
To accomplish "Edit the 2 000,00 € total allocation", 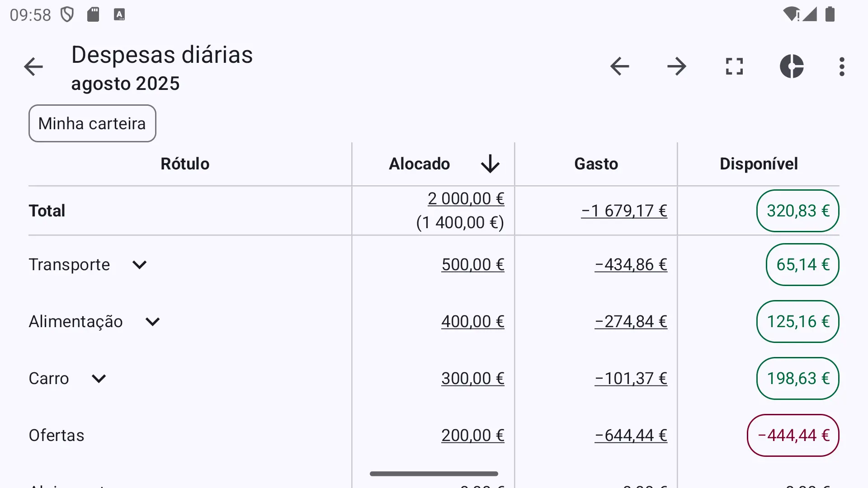I will [466, 199].
